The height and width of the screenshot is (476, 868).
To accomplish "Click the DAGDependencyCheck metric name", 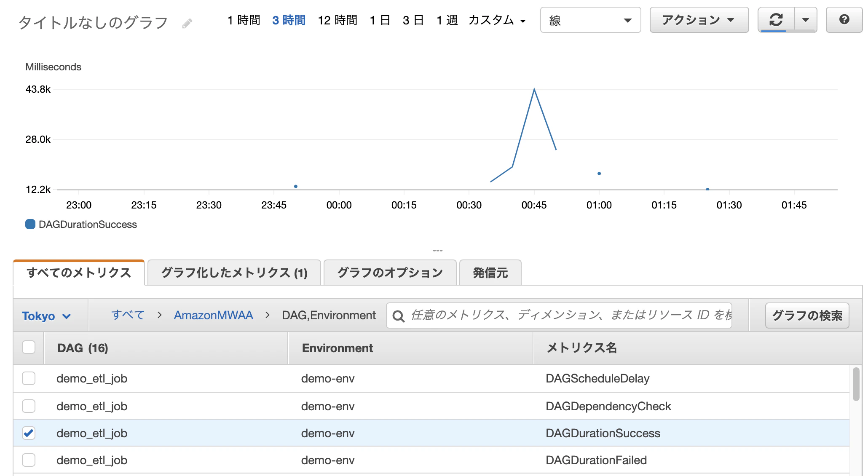I will point(608,406).
